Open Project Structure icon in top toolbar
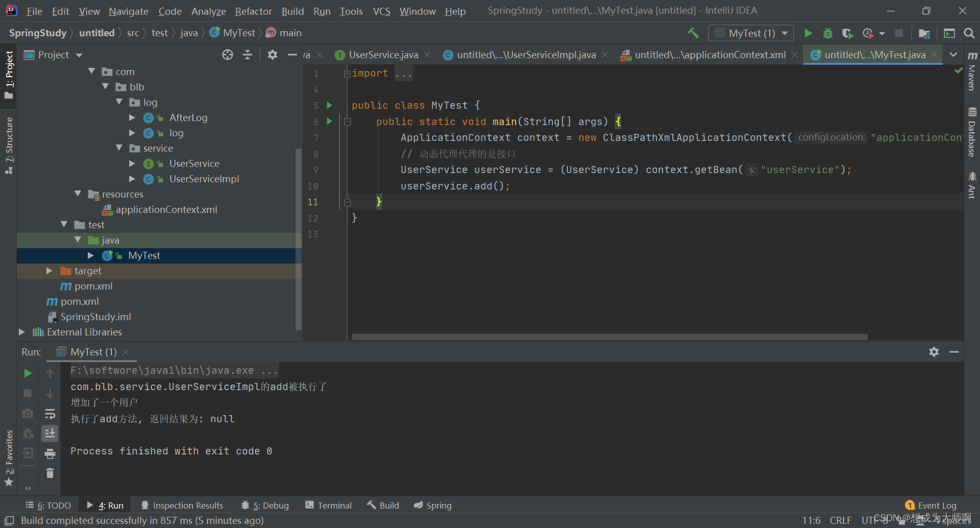This screenshot has width=980, height=528. pyautogui.click(x=924, y=33)
